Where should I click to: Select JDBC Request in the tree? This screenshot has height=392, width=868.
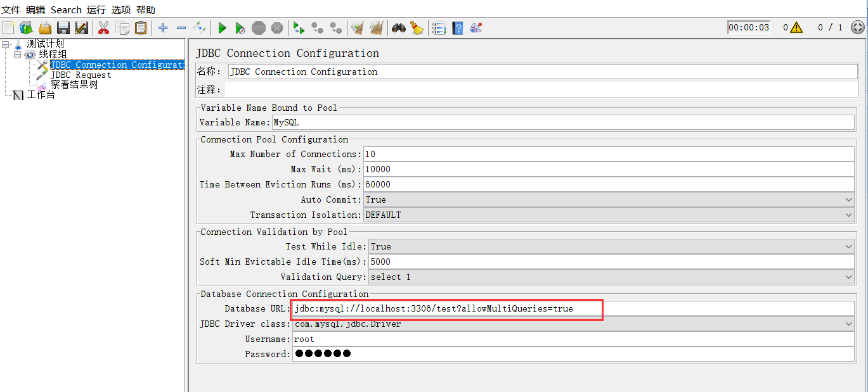(81, 75)
